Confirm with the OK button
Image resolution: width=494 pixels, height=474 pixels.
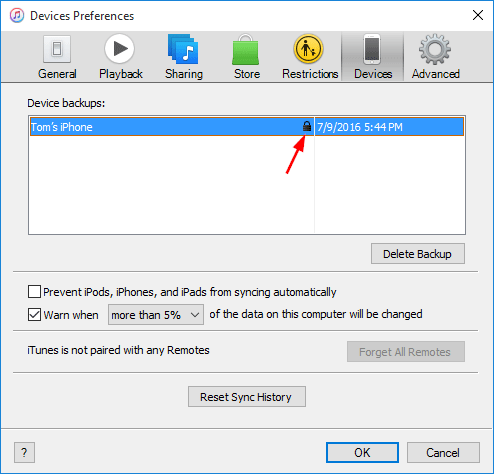pyautogui.click(x=362, y=453)
